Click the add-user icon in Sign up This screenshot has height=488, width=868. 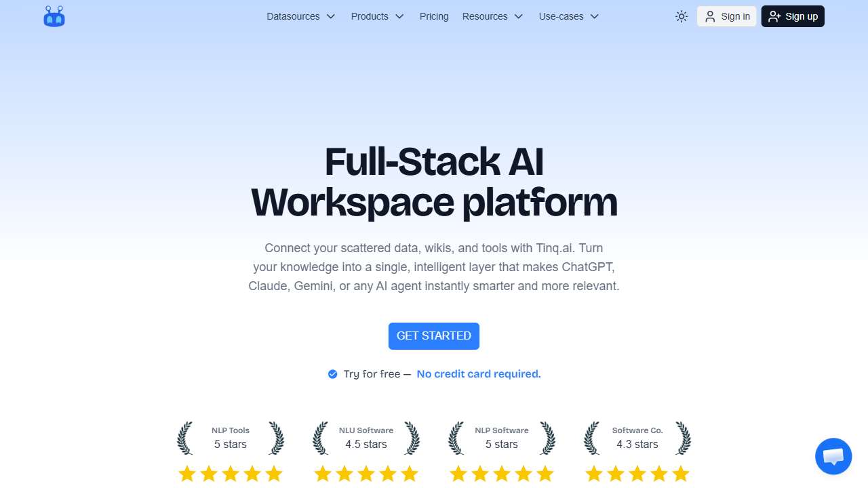click(x=774, y=16)
